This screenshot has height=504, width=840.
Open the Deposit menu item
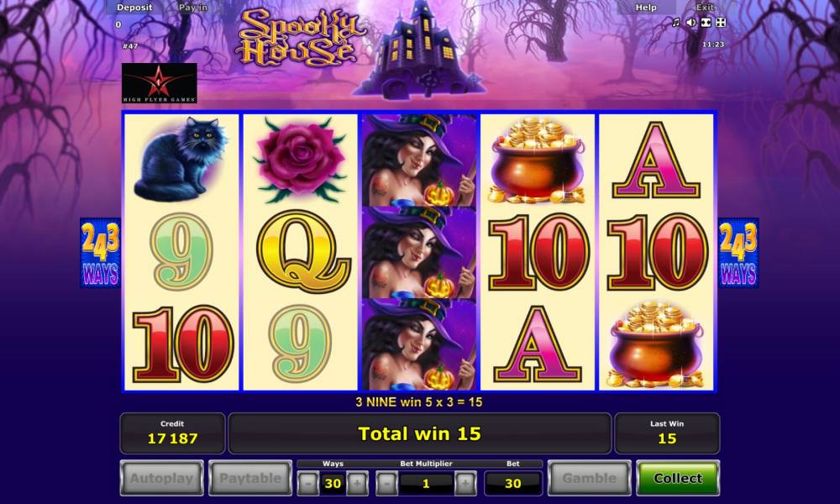[134, 8]
